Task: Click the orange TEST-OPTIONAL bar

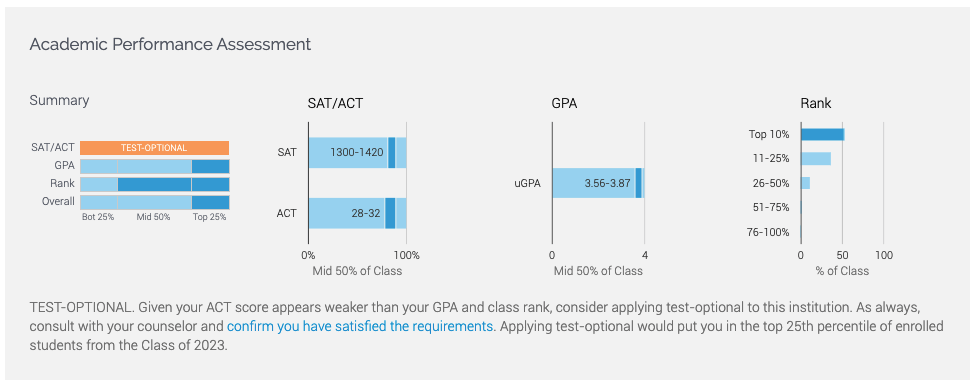Action: tap(155, 148)
